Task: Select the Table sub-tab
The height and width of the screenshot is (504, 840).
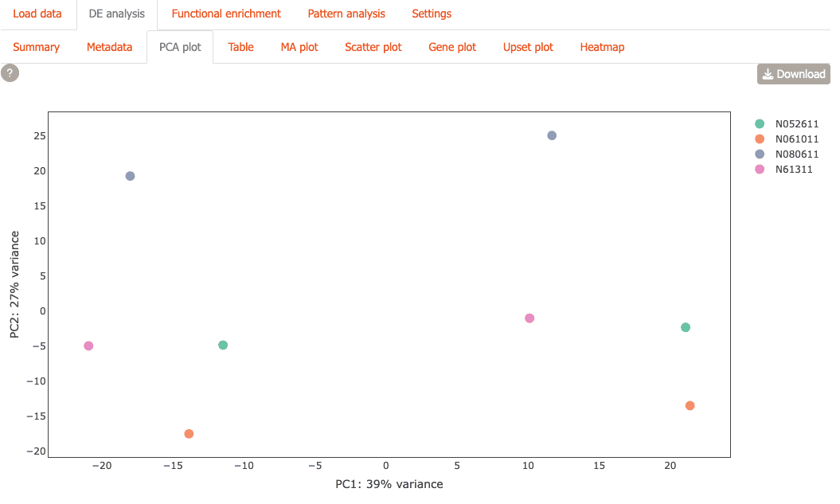Action: tap(240, 47)
